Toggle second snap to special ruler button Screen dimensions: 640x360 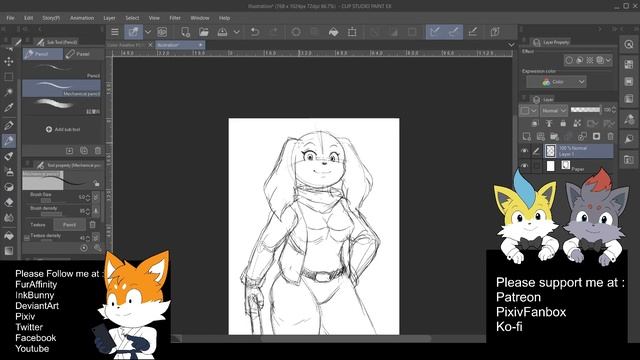click(x=453, y=32)
